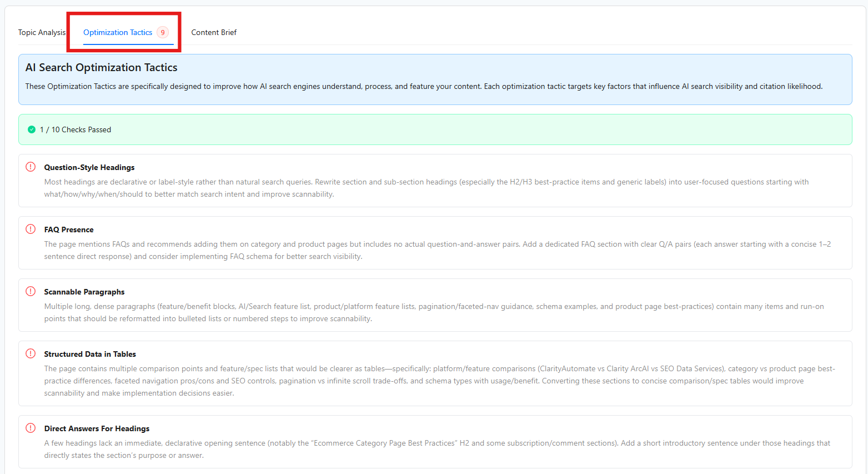Click the blue banner's Optimization Tactics description text
Screen dimensions: 868x474
coord(424,86)
